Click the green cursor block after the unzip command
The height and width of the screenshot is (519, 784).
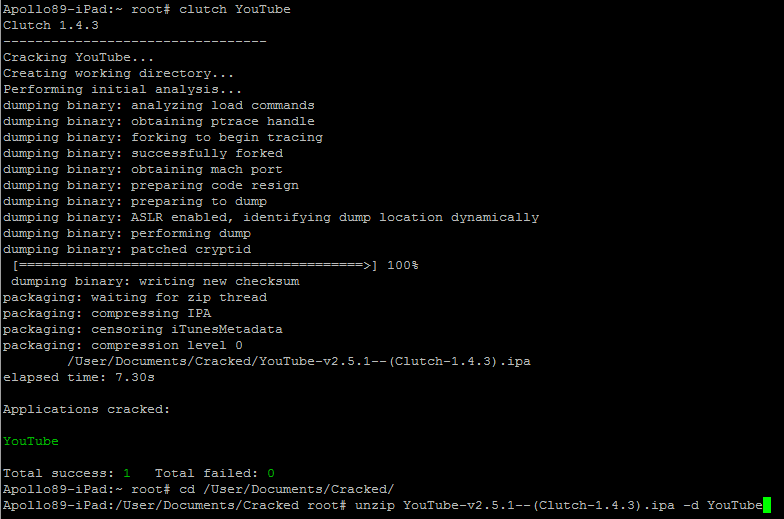tap(767, 505)
